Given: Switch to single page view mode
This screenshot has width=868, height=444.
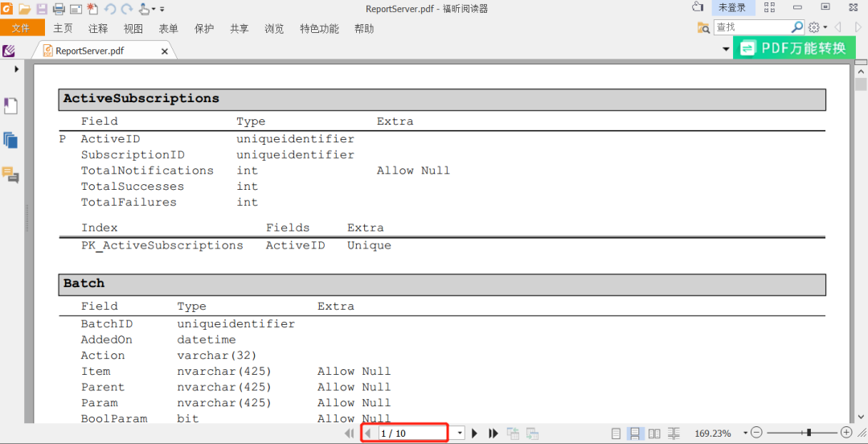Looking at the screenshot, I should (616, 433).
